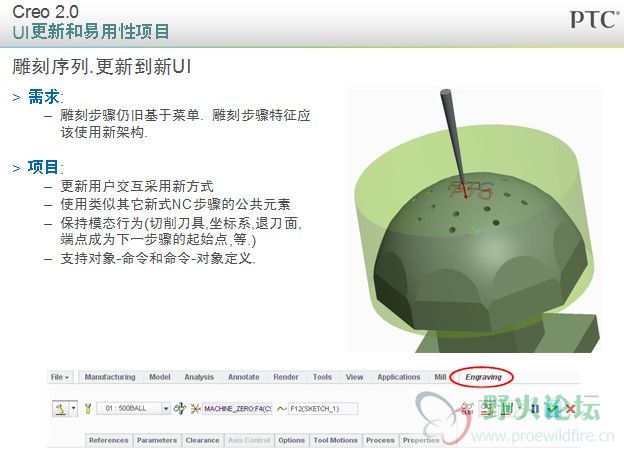Click the subtitle 'UI更新和易用性项目'
Viewport: 624px width, 454px height.
click(91, 31)
